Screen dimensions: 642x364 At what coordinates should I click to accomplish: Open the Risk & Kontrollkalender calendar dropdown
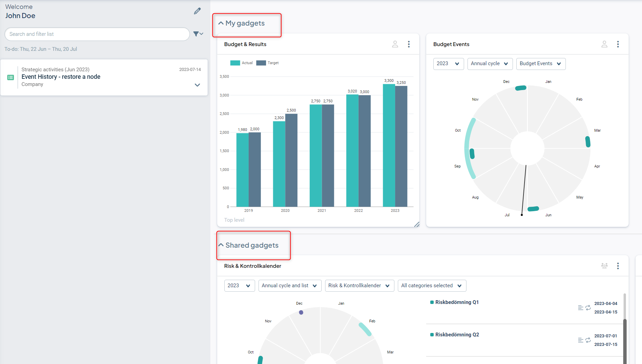click(x=359, y=286)
